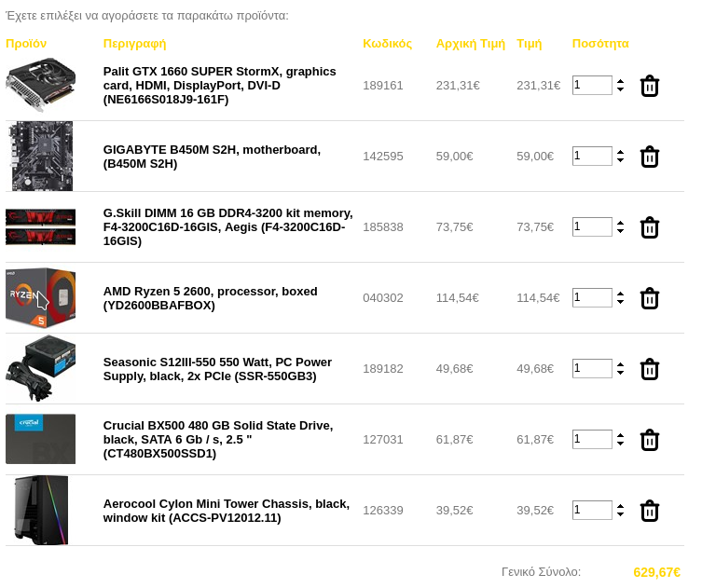Open the Aerocool Cylon case image

coord(40,510)
